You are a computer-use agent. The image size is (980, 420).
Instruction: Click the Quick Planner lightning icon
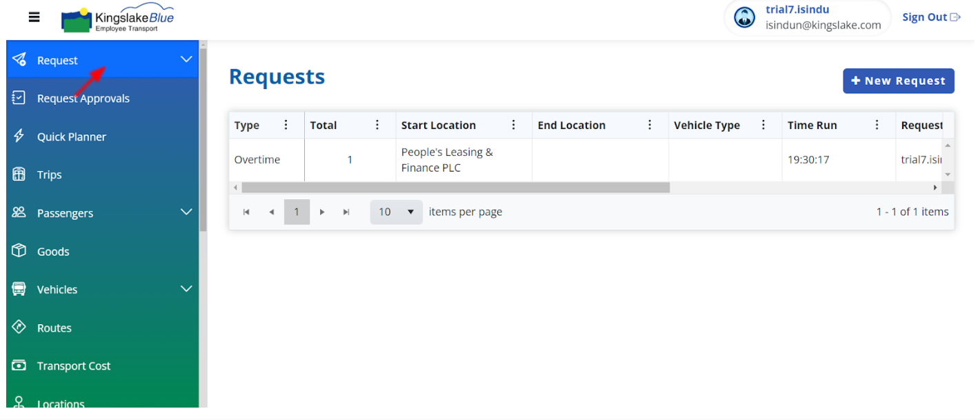point(19,136)
